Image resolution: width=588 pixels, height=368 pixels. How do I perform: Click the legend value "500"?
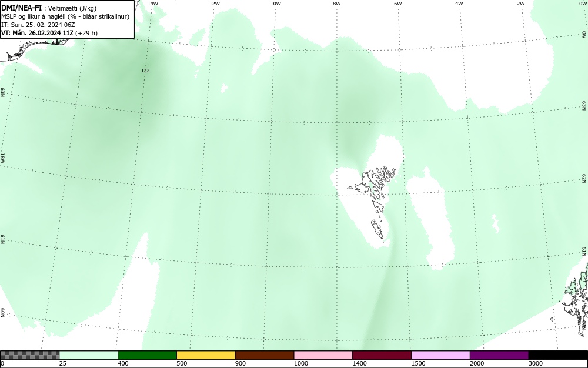[182, 363]
